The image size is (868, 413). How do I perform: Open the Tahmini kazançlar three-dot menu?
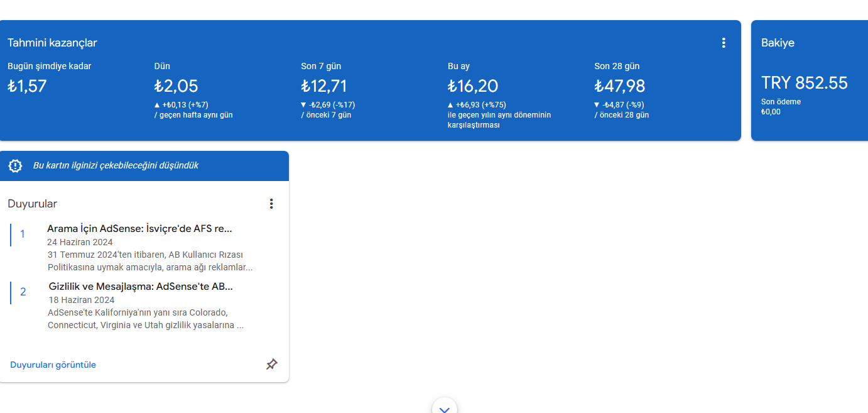724,43
